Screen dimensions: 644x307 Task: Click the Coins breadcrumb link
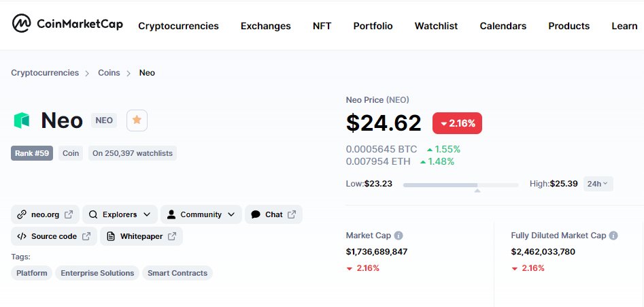click(x=109, y=73)
